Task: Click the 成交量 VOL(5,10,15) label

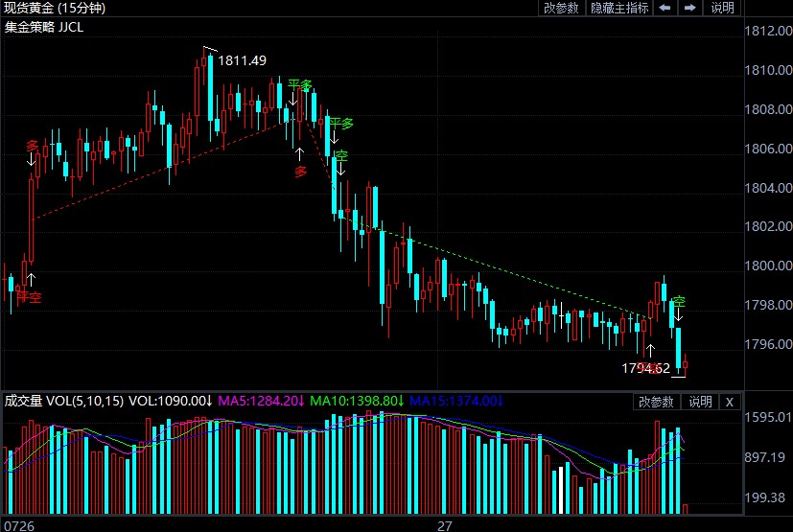Action: pos(63,401)
